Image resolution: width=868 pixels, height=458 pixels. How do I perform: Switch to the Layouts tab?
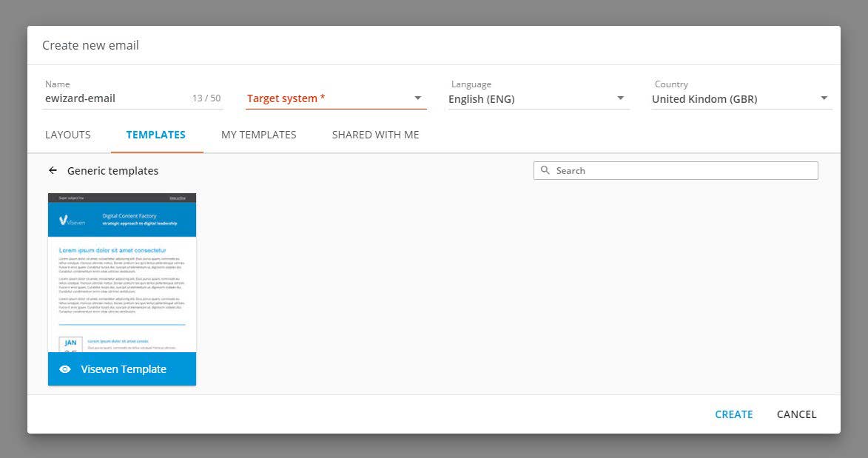(x=68, y=135)
